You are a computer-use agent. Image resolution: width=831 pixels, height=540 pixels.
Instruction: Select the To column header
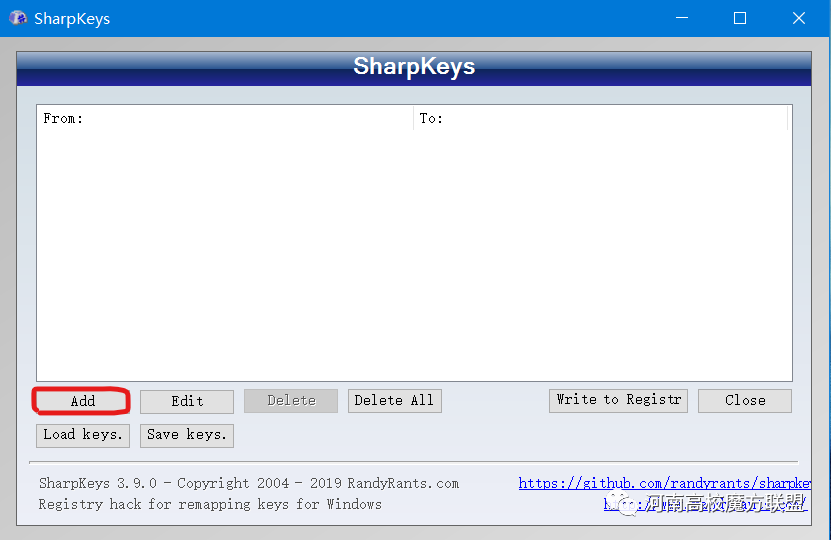point(600,118)
